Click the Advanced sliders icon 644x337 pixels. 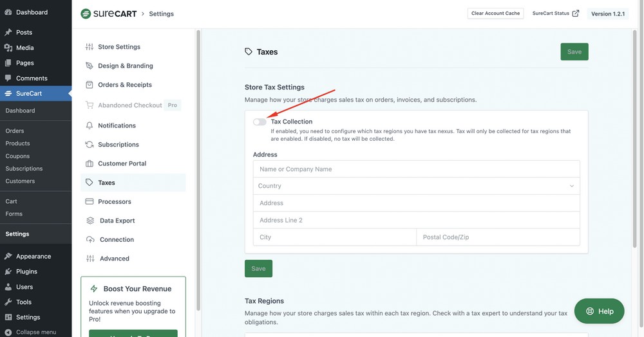[90, 259]
